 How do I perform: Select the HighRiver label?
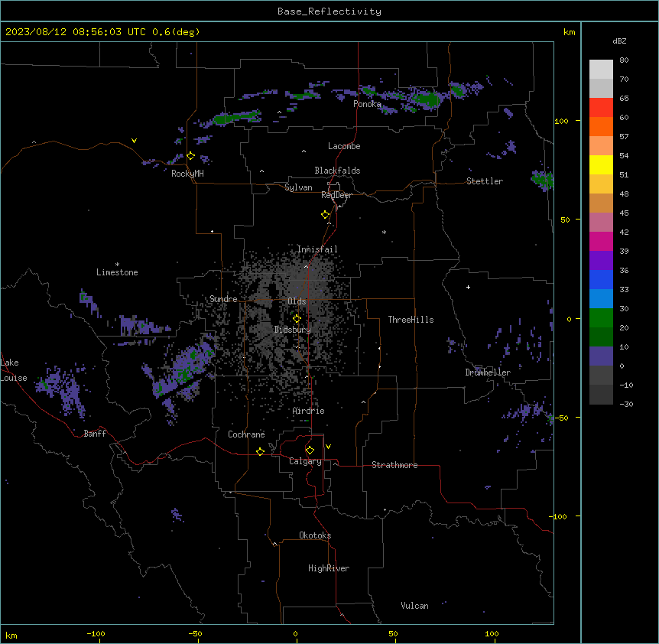(x=329, y=568)
